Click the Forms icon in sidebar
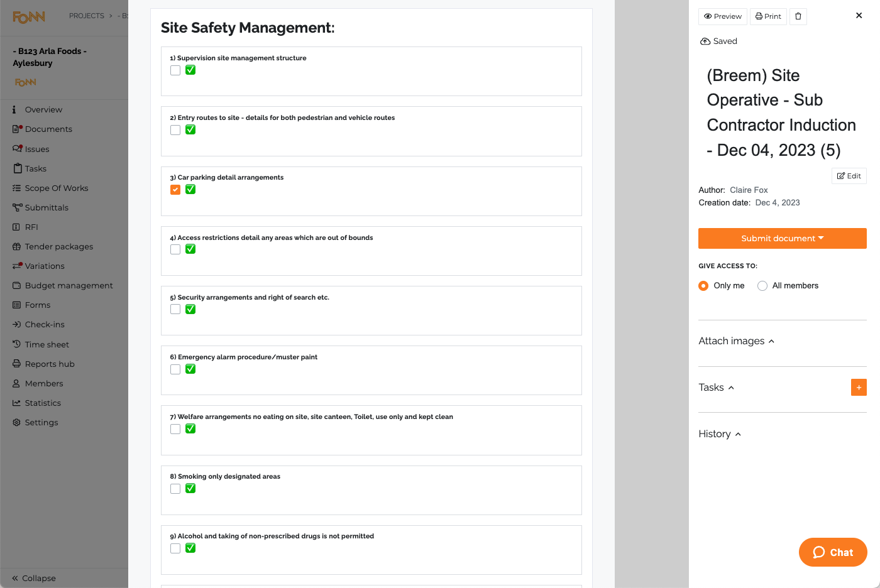880x588 pixels. point(17,305)
